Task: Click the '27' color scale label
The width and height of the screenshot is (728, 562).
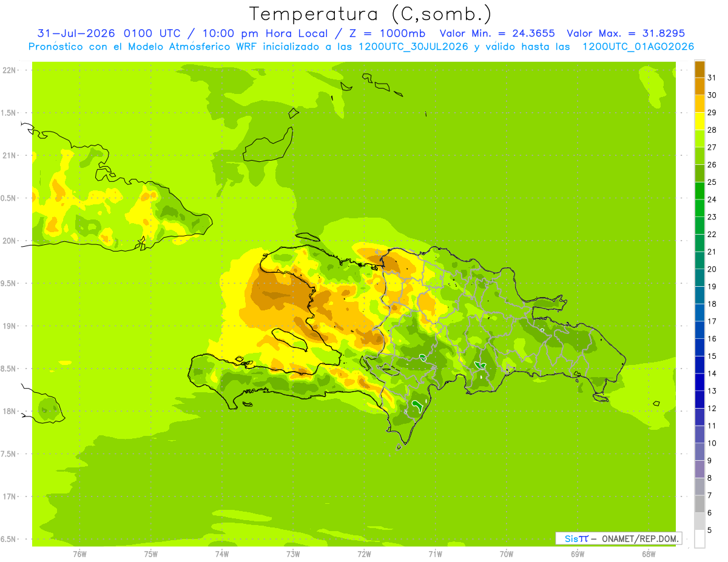Action: (x=712, y=147)
